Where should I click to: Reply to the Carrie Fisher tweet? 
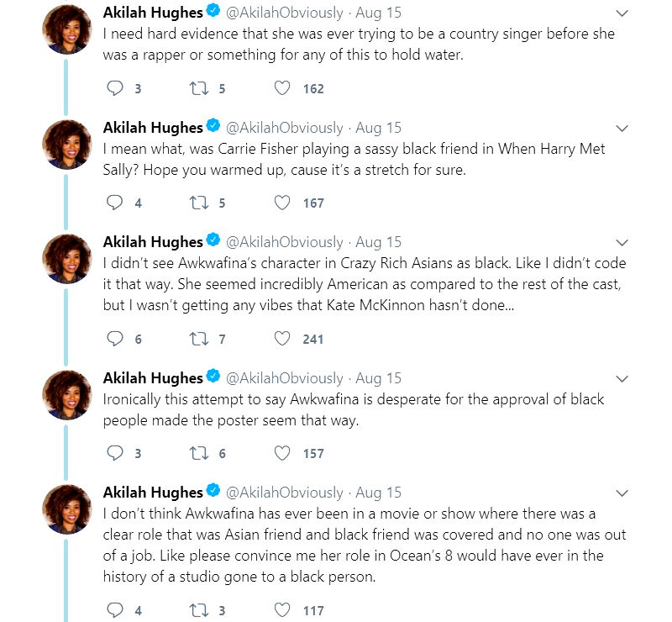[116, 203]
